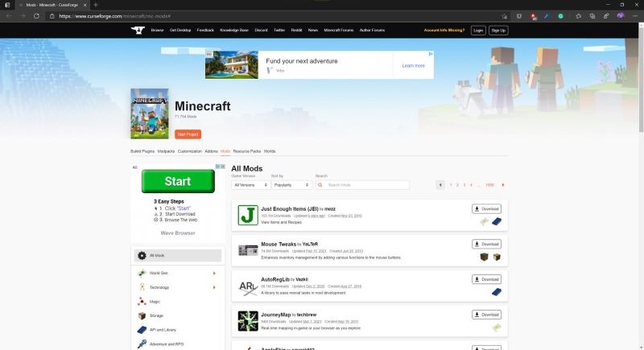
Task: Open the Get Desktop nav item
Action: coord(180,30)
